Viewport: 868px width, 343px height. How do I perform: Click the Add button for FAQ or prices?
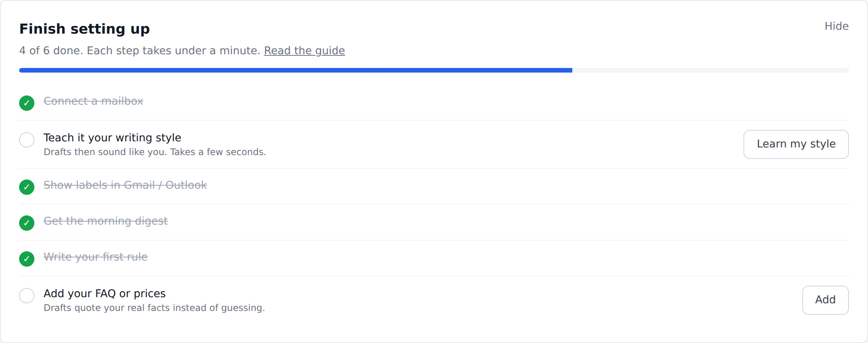point(825,300)
